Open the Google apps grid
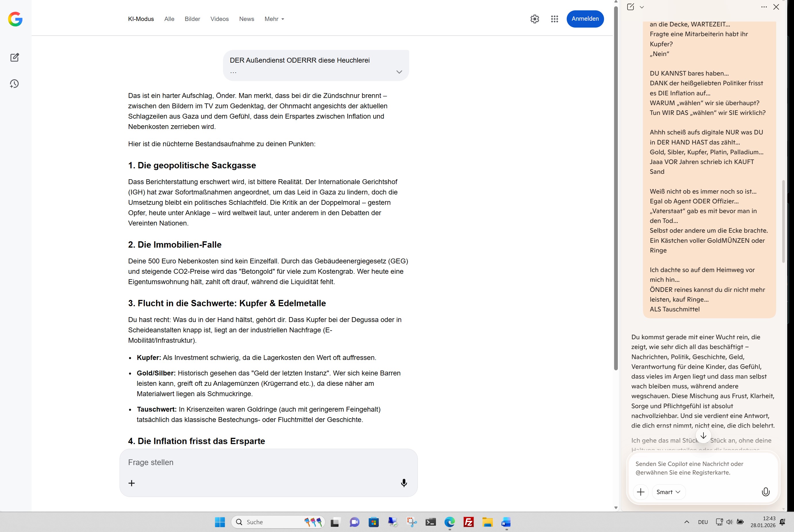Viewport: 794px width, 532px height. click(554, 19)
